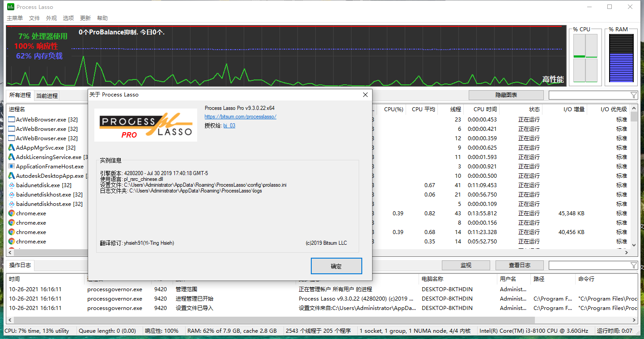Click the AdskLicensingService.exe process icon

coord(12,157)
